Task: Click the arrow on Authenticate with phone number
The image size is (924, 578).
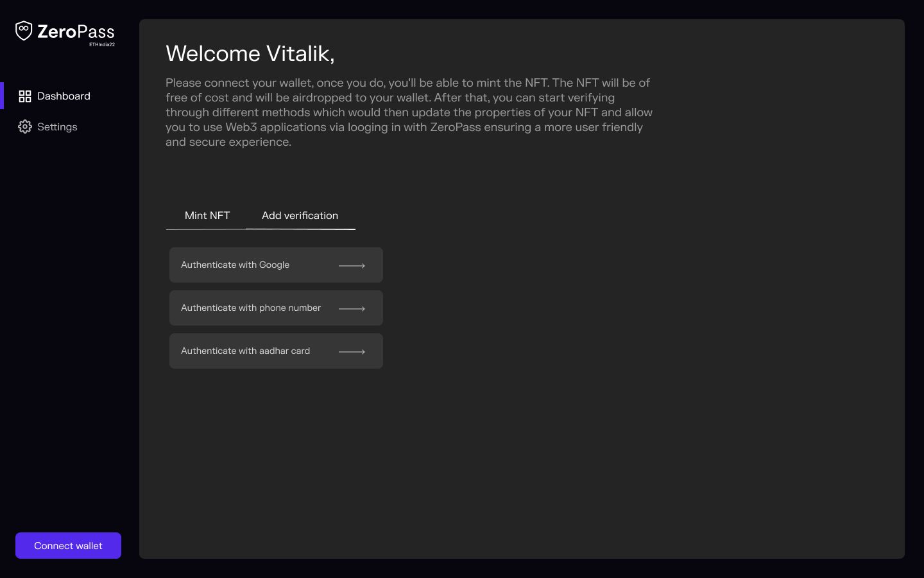Action: (352, 308)
